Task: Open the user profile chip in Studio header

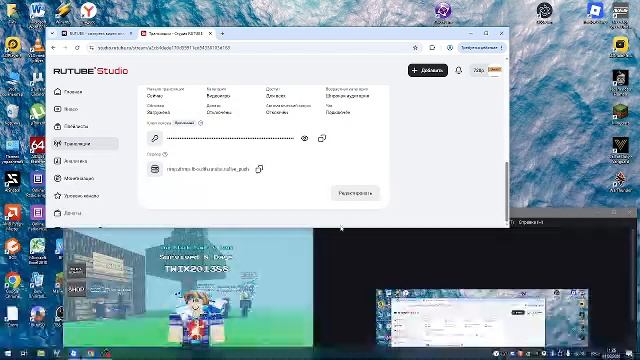Action: tap(487, 70)
